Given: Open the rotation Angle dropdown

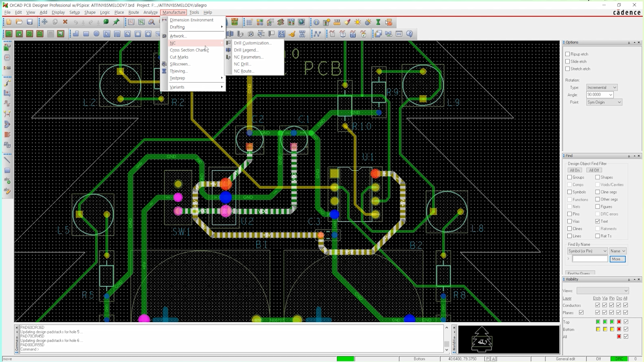Looking at the screenshot, I should (600, 95).
